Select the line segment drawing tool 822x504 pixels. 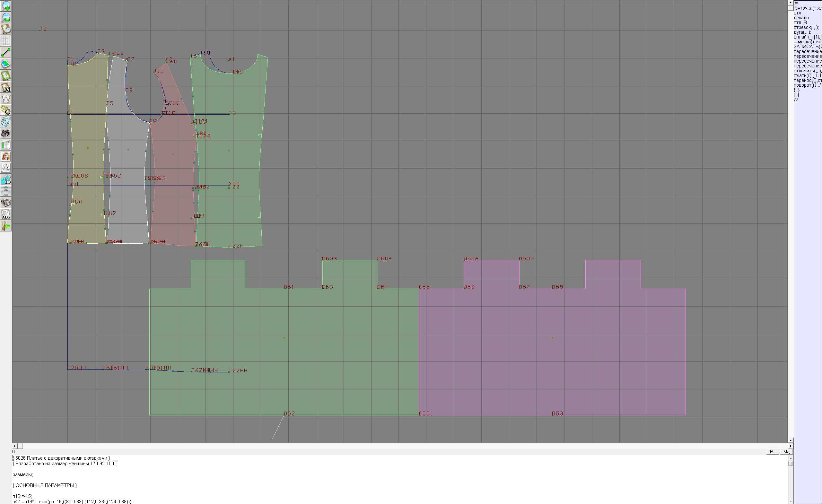[6, 52]
